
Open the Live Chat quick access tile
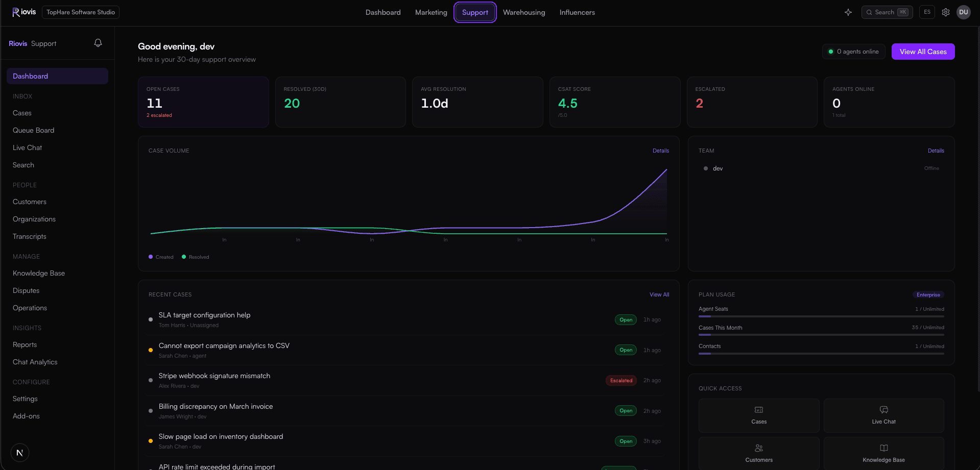(883, 415)
